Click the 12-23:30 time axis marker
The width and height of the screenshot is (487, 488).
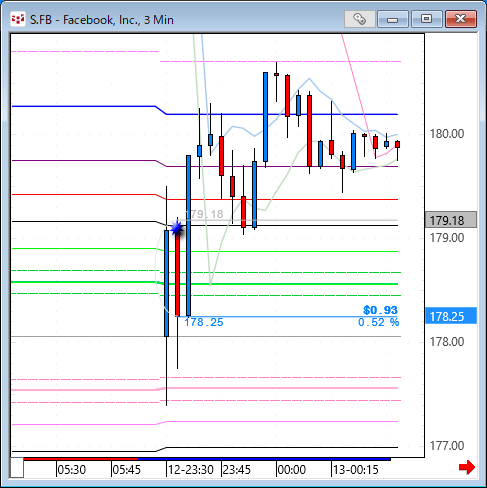pyautogui.click(x=191, y=470)
